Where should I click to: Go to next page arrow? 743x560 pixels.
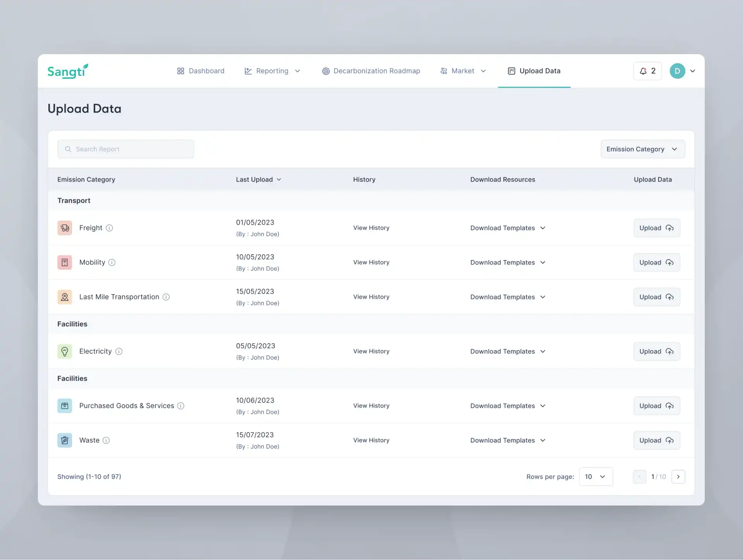pos(678,477)
